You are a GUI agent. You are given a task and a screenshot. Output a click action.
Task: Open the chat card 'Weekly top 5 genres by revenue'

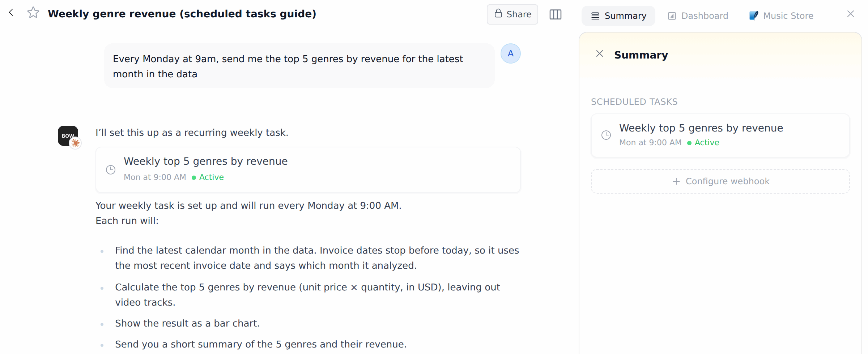tap(308, 169)
